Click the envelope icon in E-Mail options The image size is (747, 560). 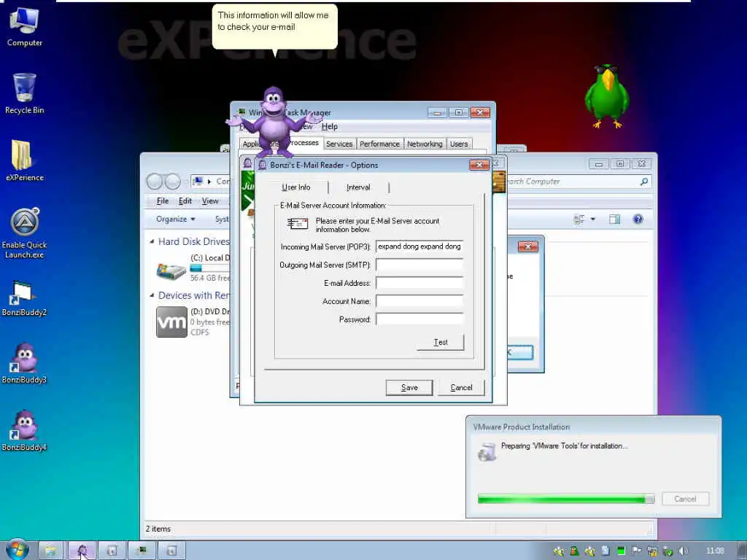click(298, 223)
